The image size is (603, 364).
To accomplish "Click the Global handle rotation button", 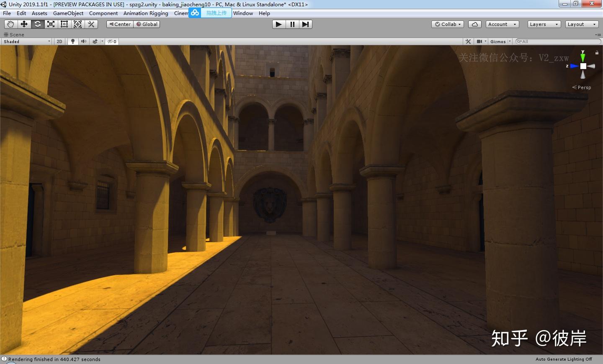I will tap(147, 24).
